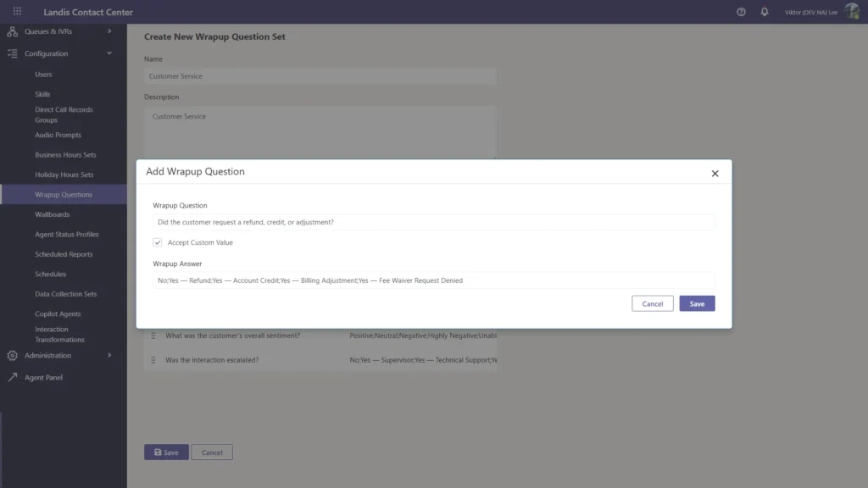Open the user profile avatar
The width and height of the screenshot is (868, 488).
(852, 12)
